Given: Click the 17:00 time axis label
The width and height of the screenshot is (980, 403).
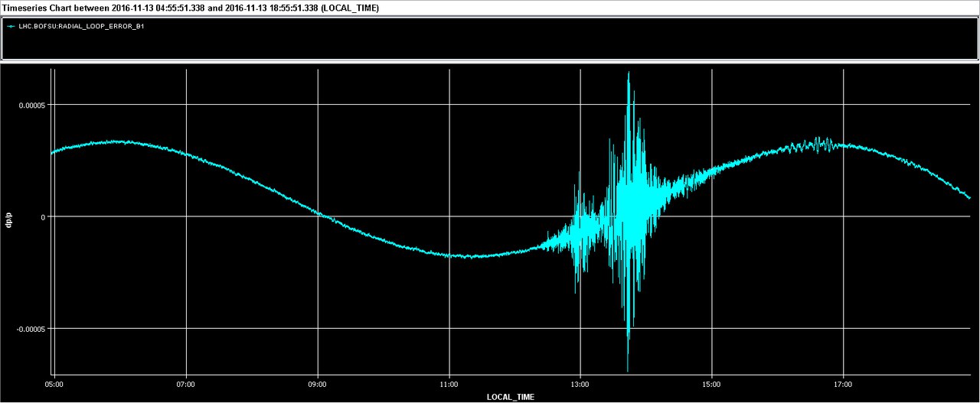Looking at the screenshot, I should tap(843, 384).
